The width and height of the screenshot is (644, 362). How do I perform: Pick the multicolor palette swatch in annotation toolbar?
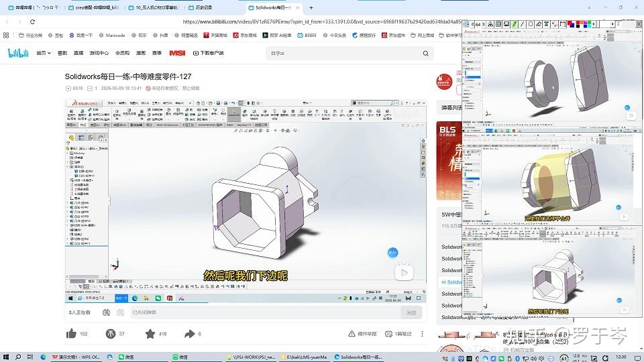tap(584, 24)
